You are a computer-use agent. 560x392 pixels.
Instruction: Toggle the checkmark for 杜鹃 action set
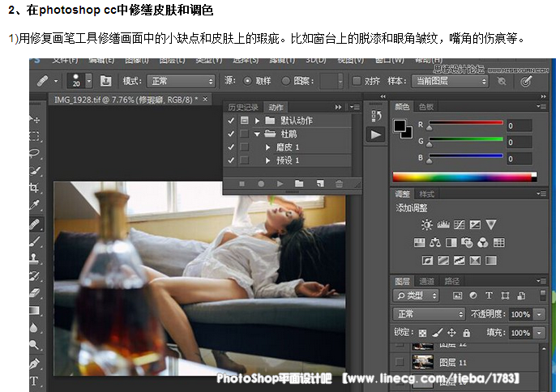coord(231,134)
